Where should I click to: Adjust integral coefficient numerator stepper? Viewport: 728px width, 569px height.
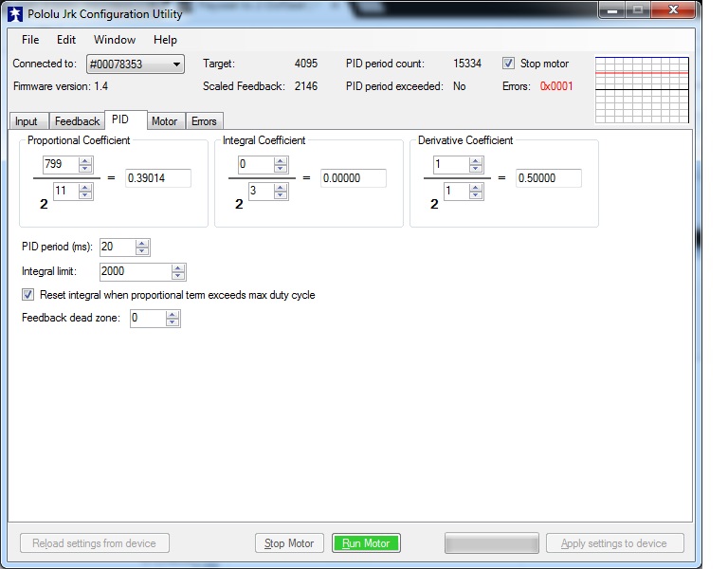click(281, 164)
